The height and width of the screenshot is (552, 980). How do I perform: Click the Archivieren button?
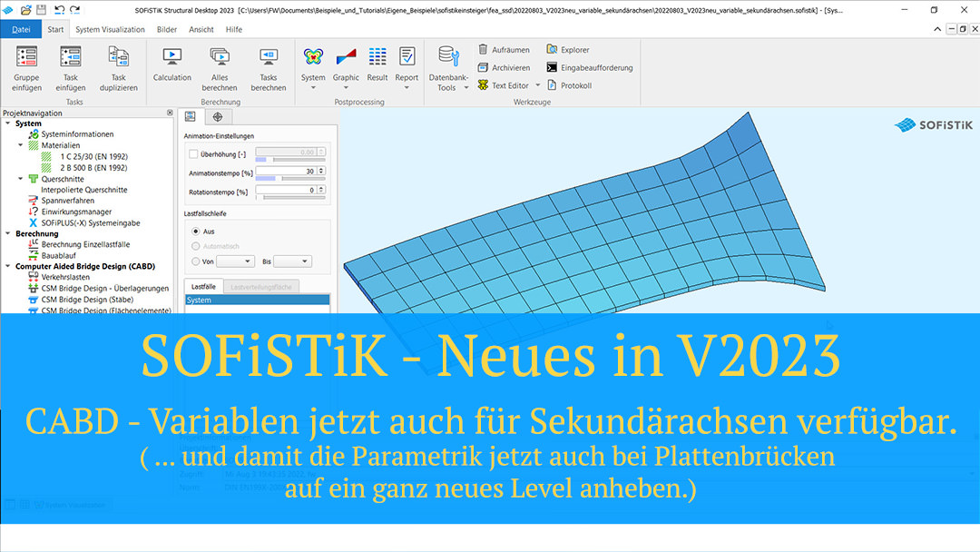tap(505, 67)
